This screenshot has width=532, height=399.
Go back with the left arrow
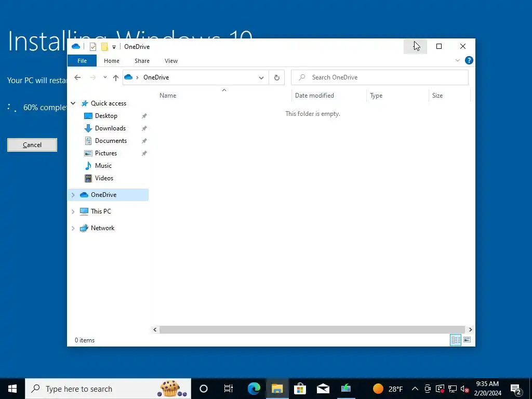pos(77,77)
